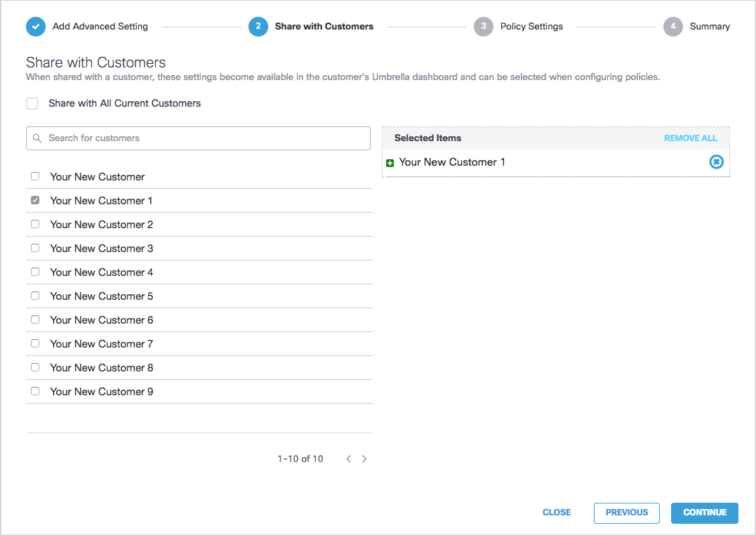
Task: Click the green plus icon beside Your New Customer 1
Action: pos(390,162)
